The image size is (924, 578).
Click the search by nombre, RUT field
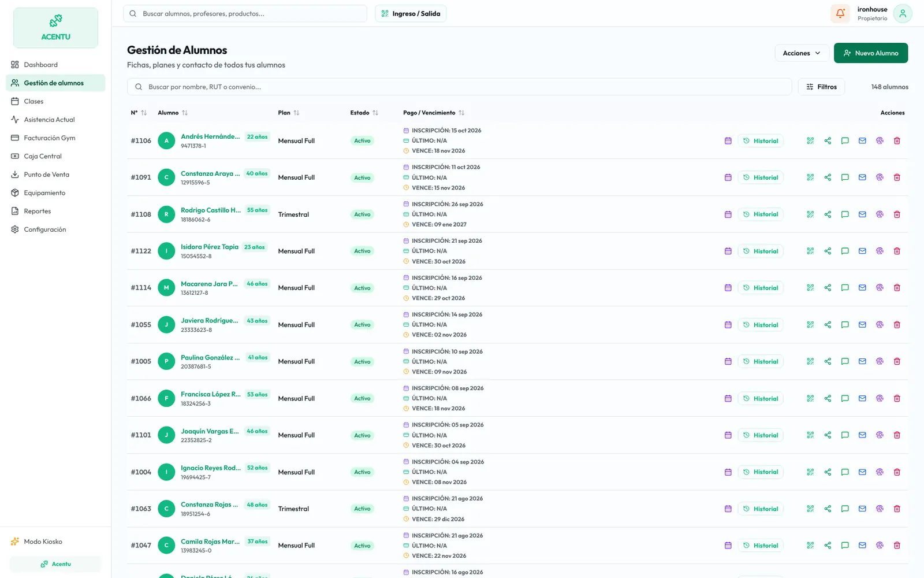click(x=459, y=87)
